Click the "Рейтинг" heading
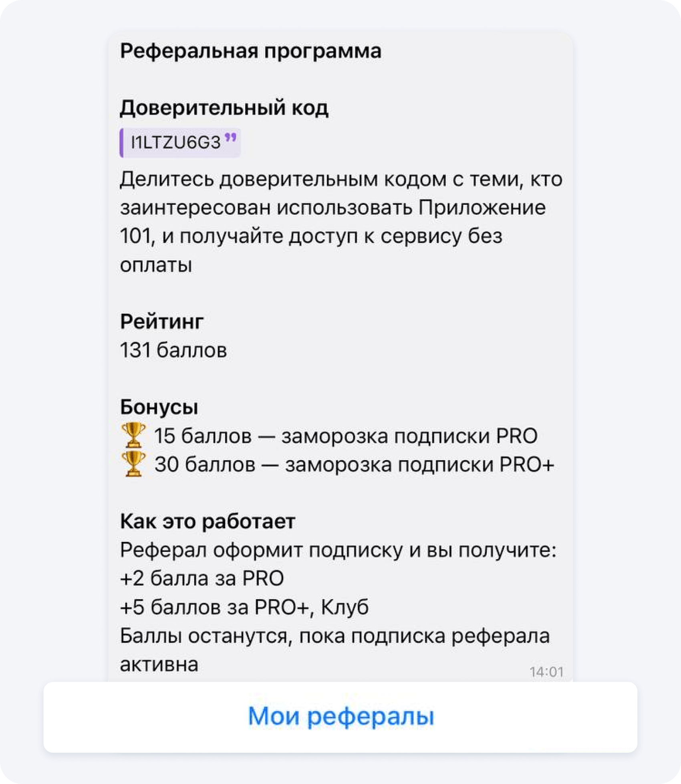This screenshot has width=681, height=784. point(162,321)
